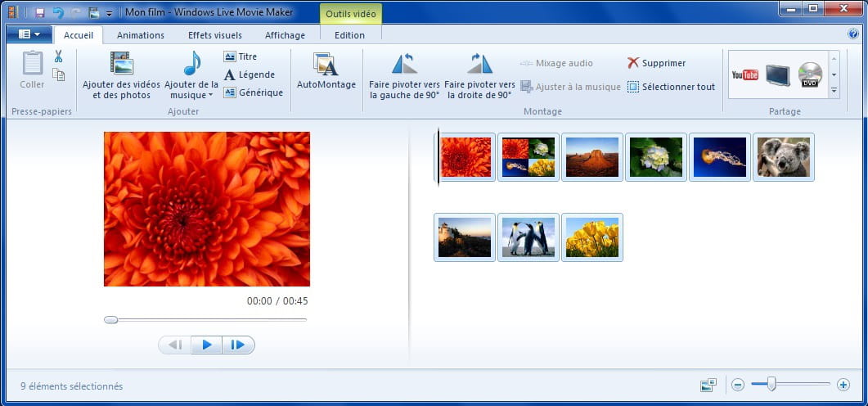Click the Burn DVD icon

click(810, 74)
